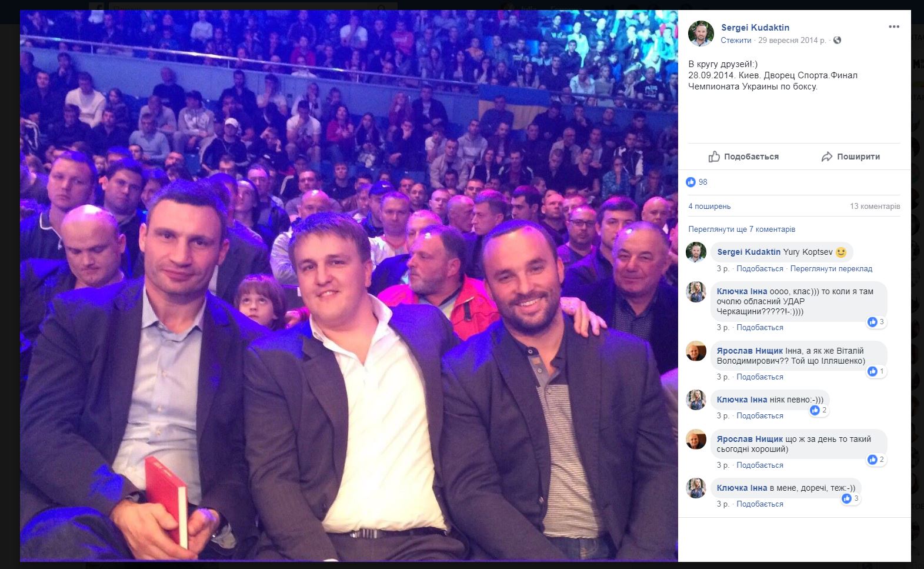Open the 29 вересня 2014 post date

792,41
